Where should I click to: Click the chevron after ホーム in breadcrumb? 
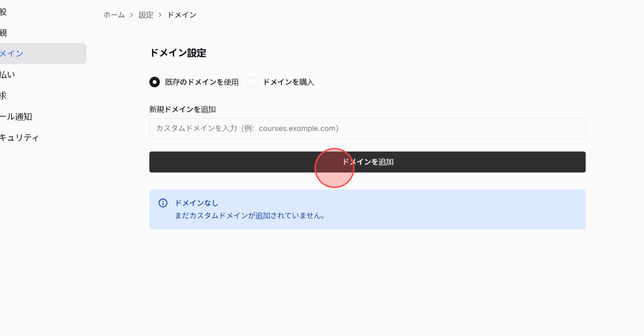click(130, 15)
